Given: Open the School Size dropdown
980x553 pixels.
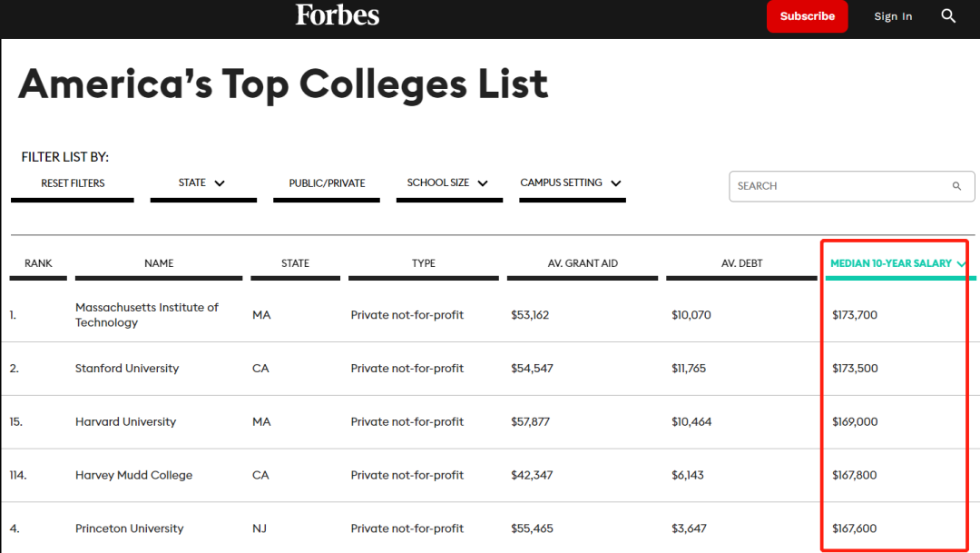Looking at the screenshot, I should pyautogui.click(x=447, y=183).
